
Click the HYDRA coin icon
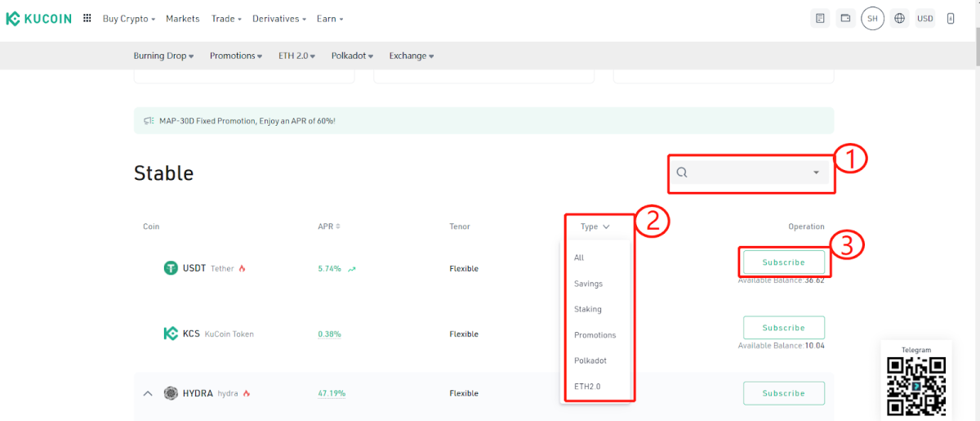171,393
